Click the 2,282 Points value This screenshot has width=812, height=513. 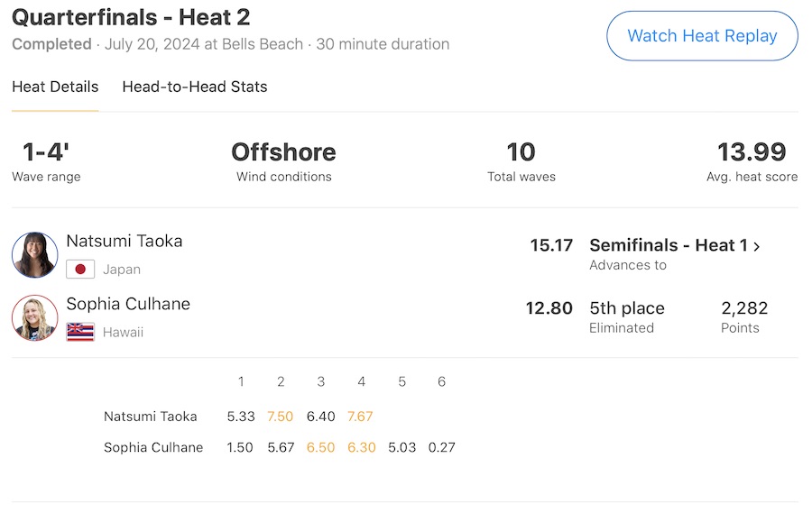point(744,308)
